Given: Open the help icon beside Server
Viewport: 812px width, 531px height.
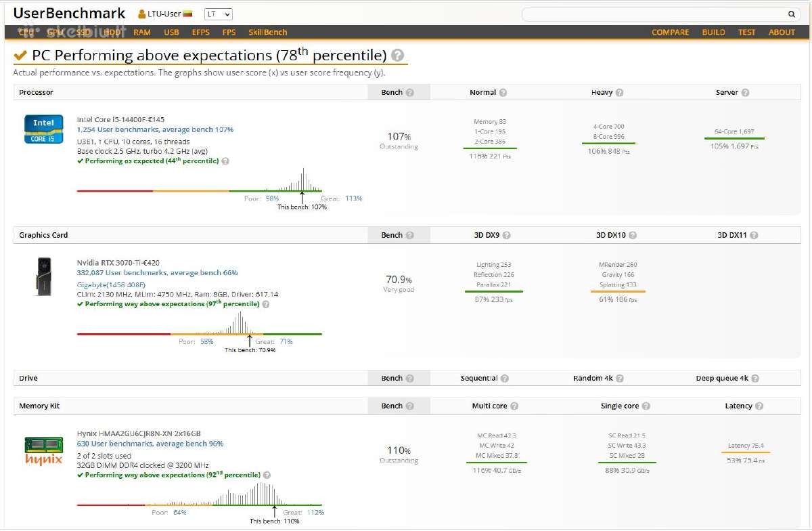Looking at the screenshot, I should pyautogui.click(x=745, y=93).
